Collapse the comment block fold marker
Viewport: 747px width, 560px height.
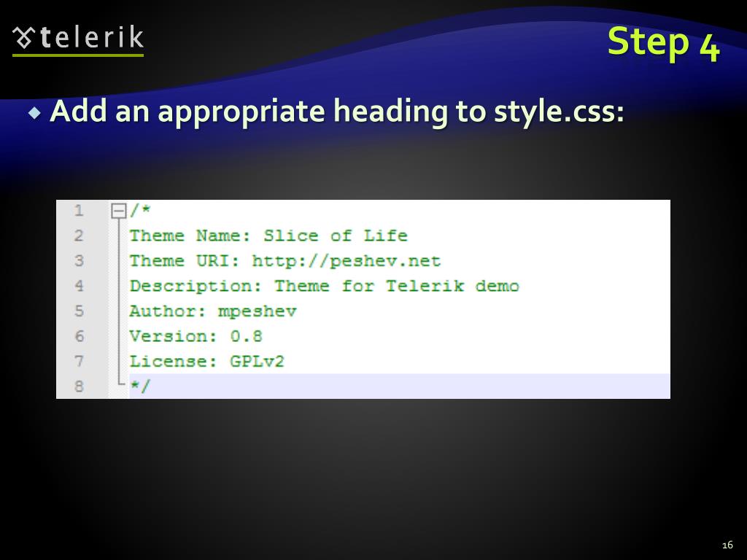pyautogui.click(x=118, y=211)
